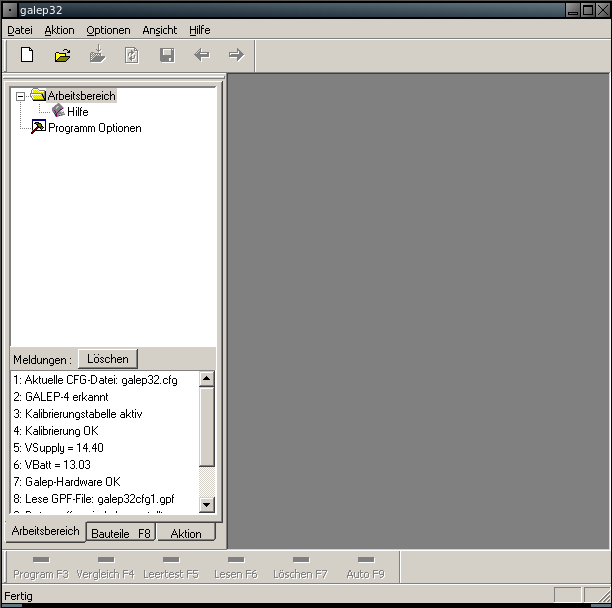Open Programm Optionen in the tree
The height and width of the screenshot is (608, 612).
[94, 128]
